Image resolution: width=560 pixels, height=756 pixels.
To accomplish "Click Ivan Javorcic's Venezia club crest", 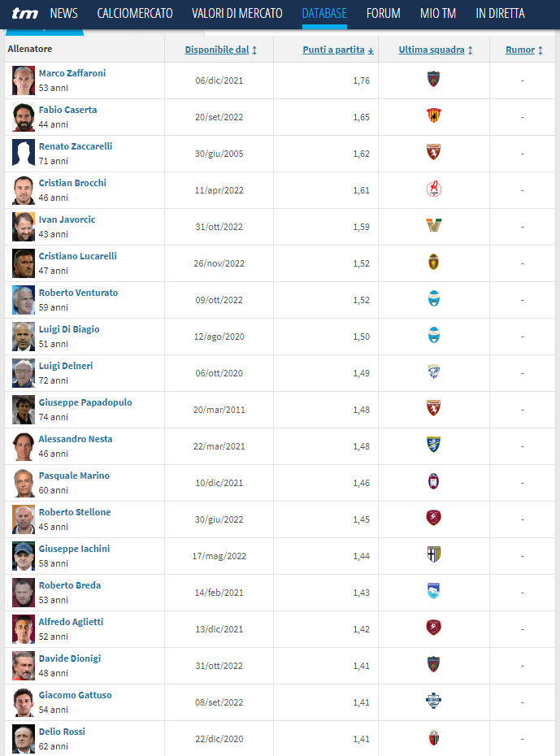I will point(434,225).
